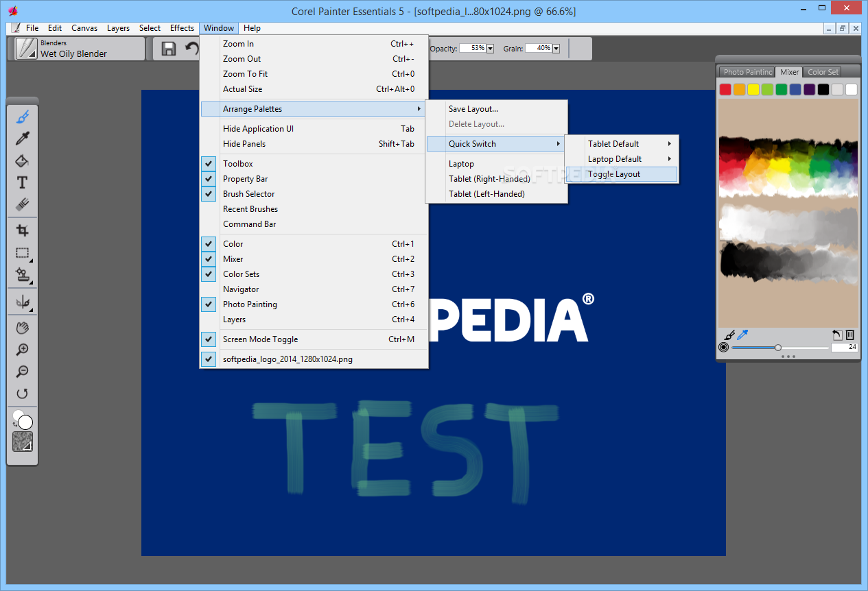
Task: Pick the Grabber hand tool
Action: pyautogui.click(x=23, y=328)
